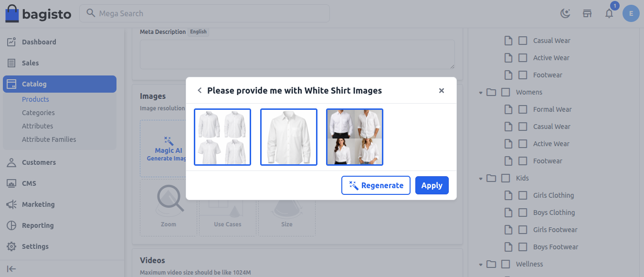Select the single white shirt thumbnail
Screen dimensions: 644x277
(289, 137)
